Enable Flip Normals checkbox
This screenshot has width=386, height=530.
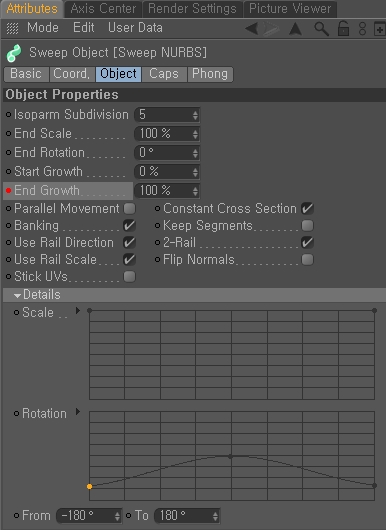pyautogui.click(x=307, y=260)
